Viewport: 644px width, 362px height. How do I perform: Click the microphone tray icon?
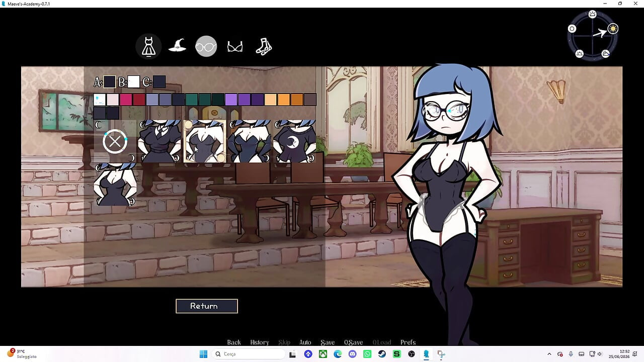(571, 354)
